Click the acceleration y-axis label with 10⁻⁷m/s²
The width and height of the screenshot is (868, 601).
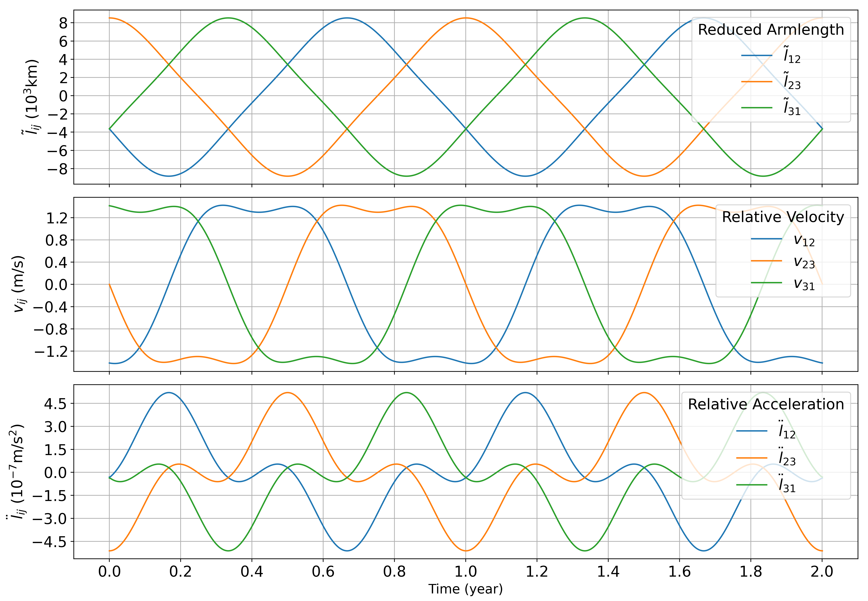(17, 472)
